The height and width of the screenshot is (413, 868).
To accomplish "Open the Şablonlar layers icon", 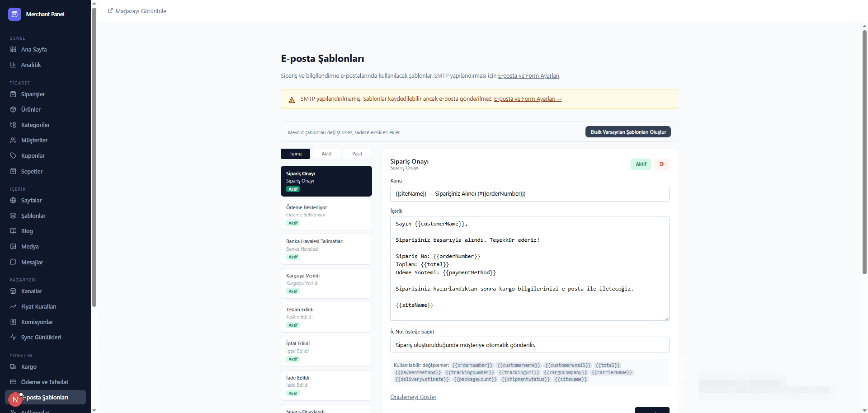I will (13, 216).
